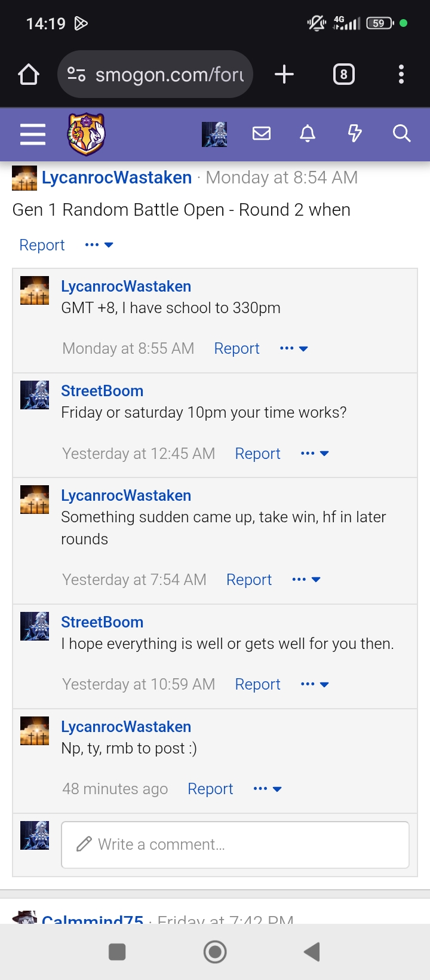Open the forum search magnifier

401,133
